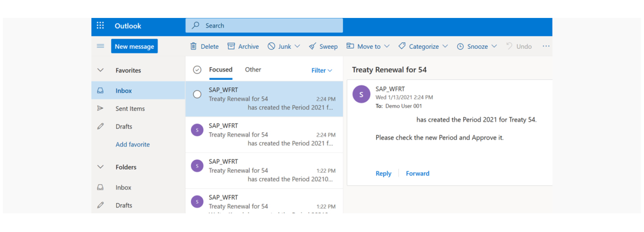Open the Snooze dropdown arrow
The image size is (644, 232).
point(494,46)
